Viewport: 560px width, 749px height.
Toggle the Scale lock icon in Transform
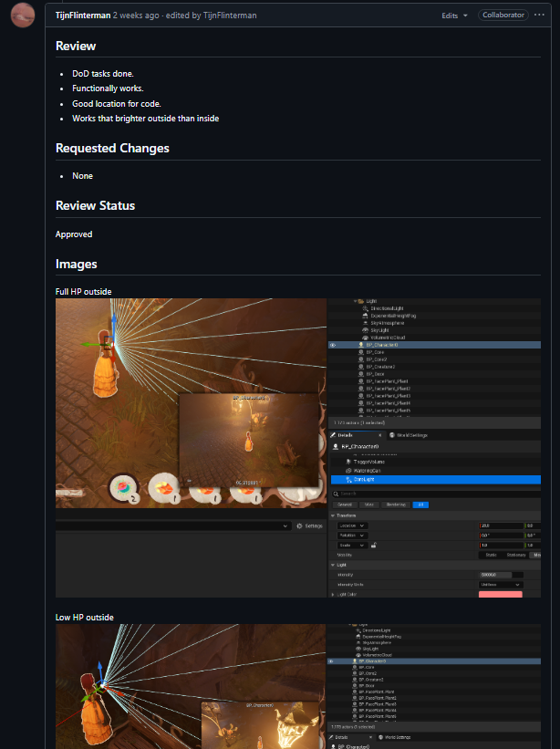click(375, 545)
